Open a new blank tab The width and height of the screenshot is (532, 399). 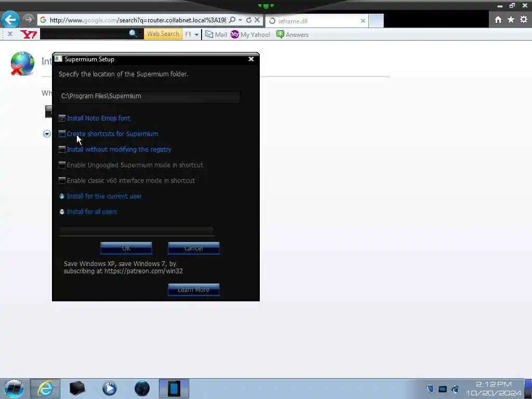(376, 21)
